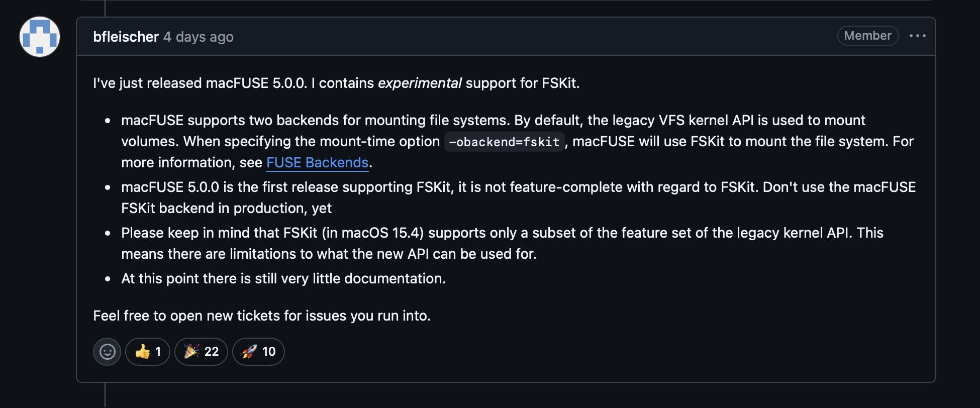Click the bullet about very little documentation
Image resolution: width=980 pixels, height=408 pixels.
click(283, 278)
